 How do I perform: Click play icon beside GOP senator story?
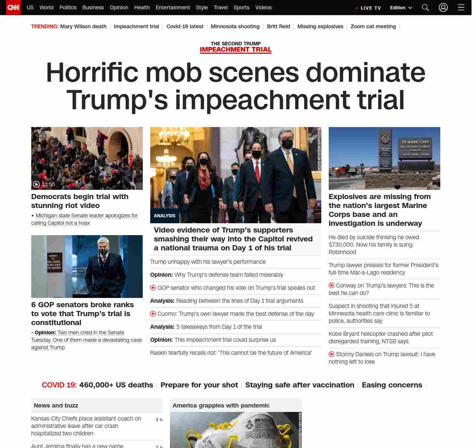(x=153, y=288)
